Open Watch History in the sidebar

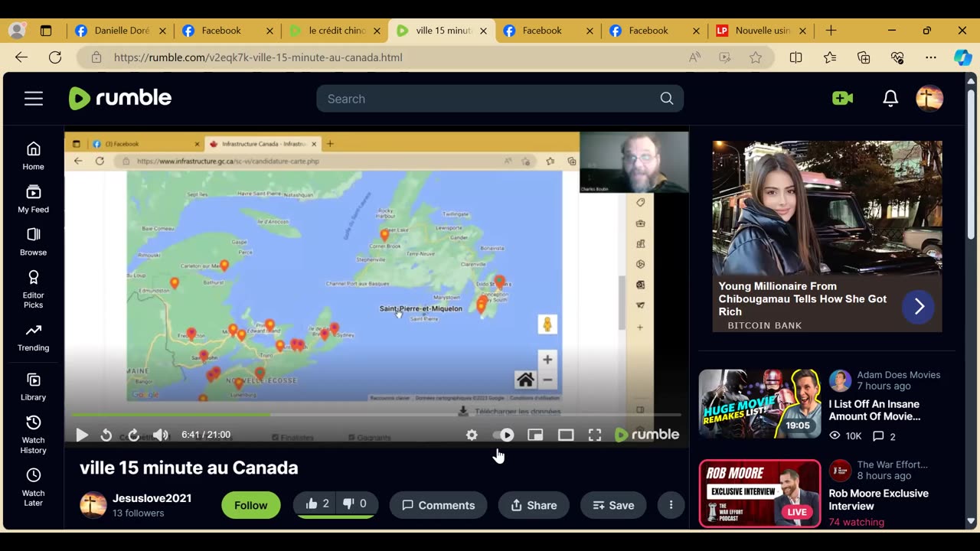point(33,435)
